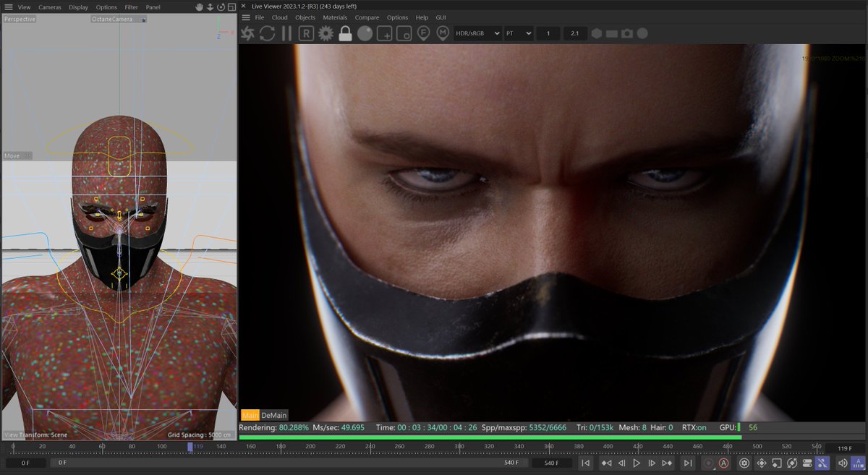Open the viewport Display menu
This screenshot has height=475, width=868.
coord(78,7)
